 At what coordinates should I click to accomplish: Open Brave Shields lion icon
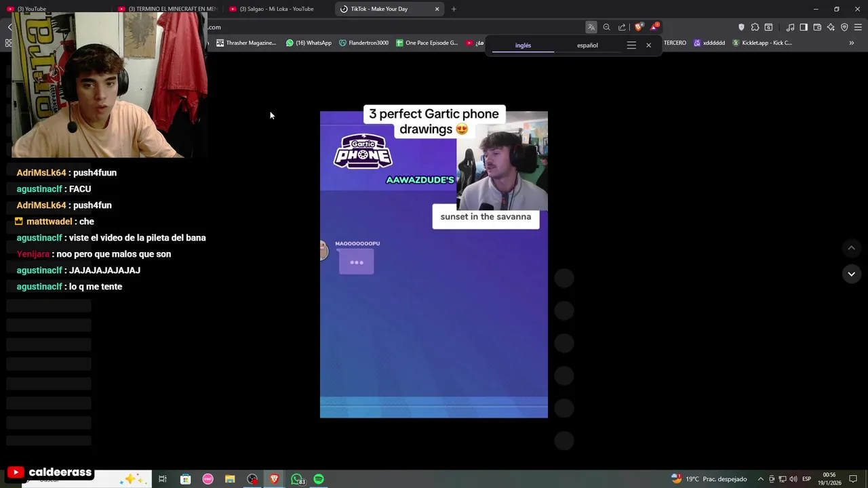638,27
